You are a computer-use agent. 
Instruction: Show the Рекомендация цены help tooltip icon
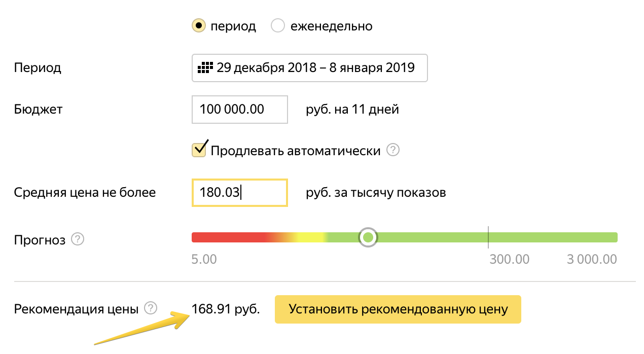click(x=151, y=308)
